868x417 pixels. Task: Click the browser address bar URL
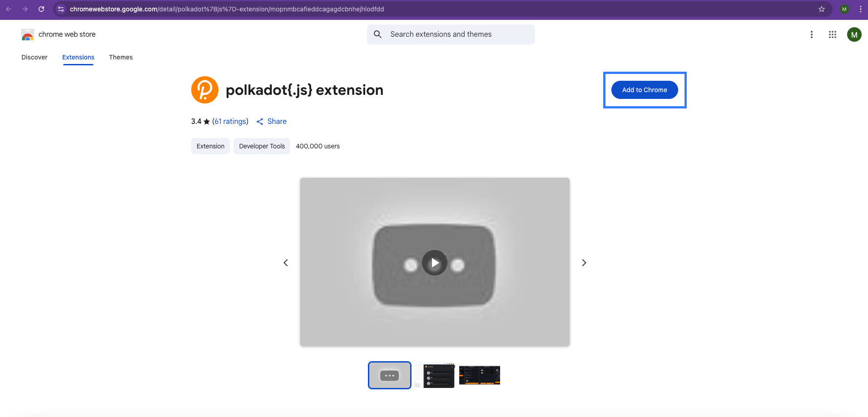227,9
